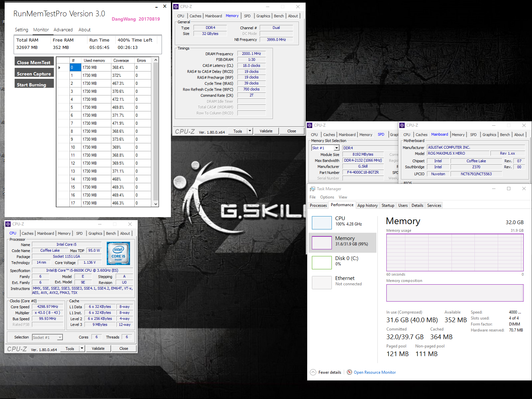Click the Task Manager titlebar icon

coord(313,189)
